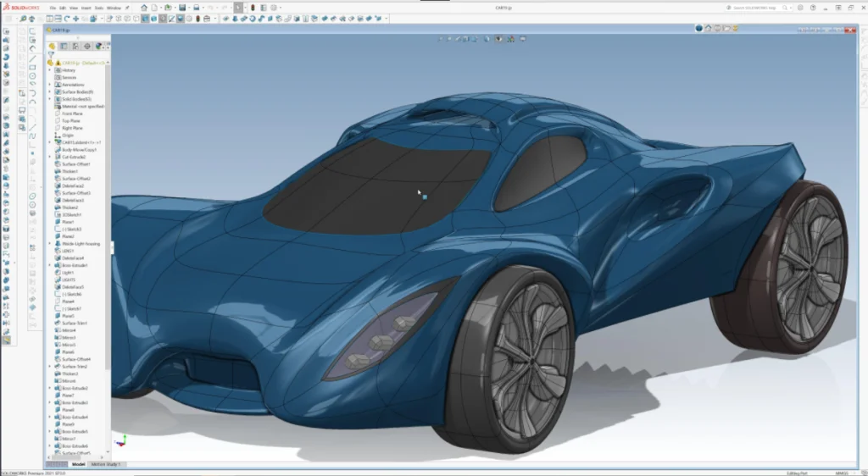Click the Home icon in the top toolbar
Screen dimensions: 868x476
[144, 8]
